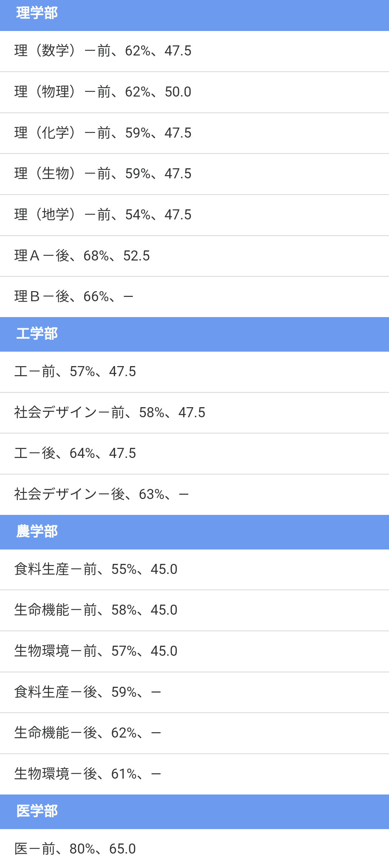Screen dimensions: 389x868
Task: Tap the 食料生産－前 55% row
Action: (x=194, y=570)
